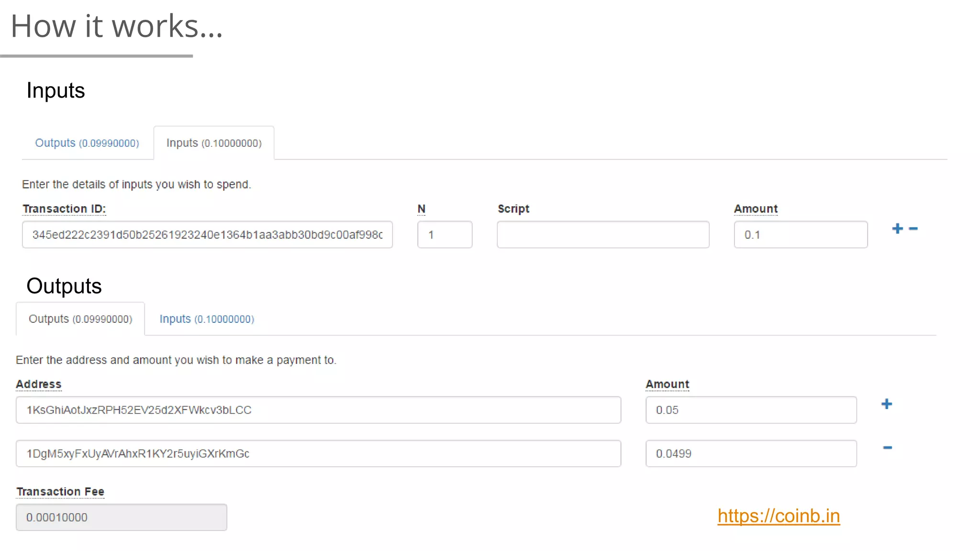
Task: Click the plus icon to add input row
Action: point(897,229)
